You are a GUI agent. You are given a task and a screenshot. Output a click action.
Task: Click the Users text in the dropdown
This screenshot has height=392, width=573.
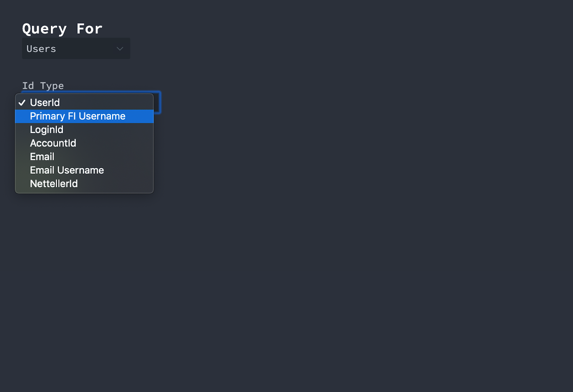pos(41,49)
